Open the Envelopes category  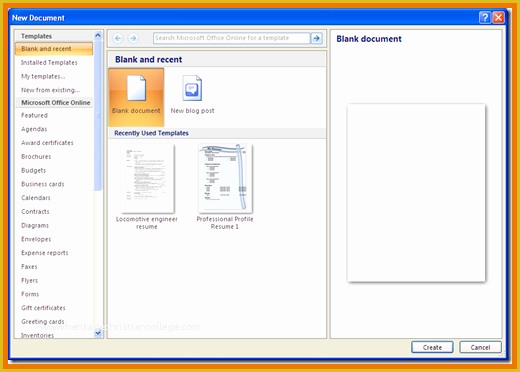pyautogui.click(x=36, y=239)
